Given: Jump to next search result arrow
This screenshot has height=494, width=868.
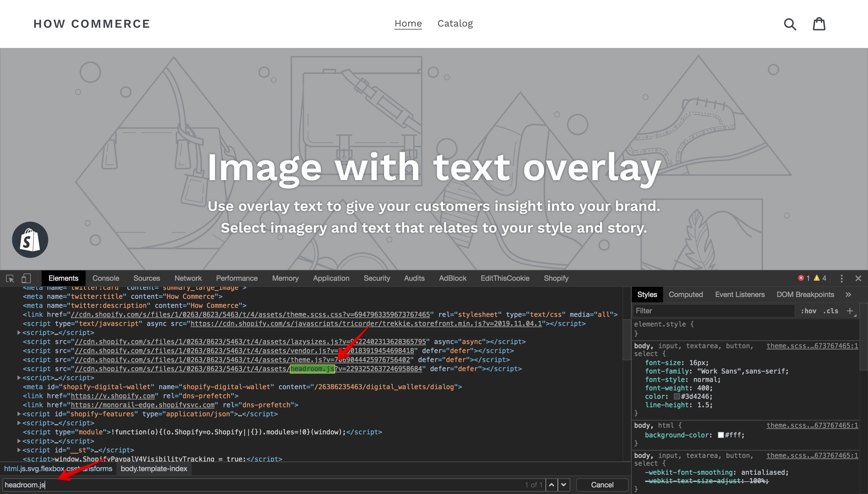Looking at the screenshot, I should tap(564, 484).
